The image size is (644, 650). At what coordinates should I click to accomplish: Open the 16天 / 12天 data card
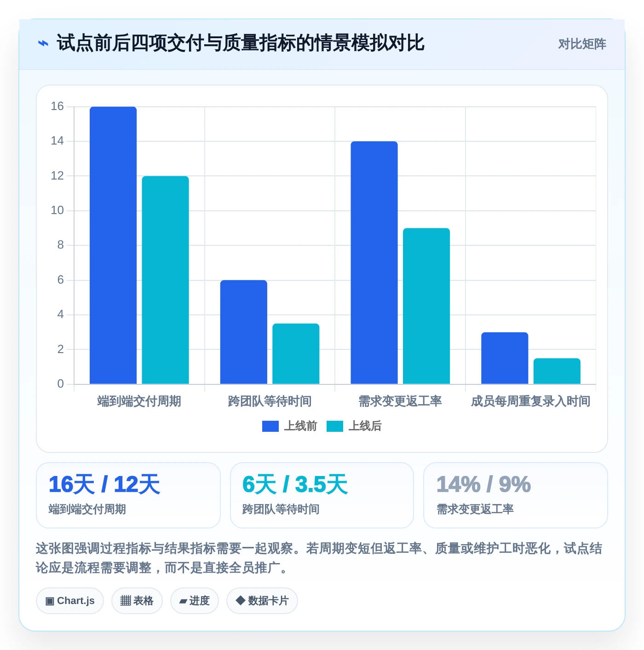click(128, 495)
